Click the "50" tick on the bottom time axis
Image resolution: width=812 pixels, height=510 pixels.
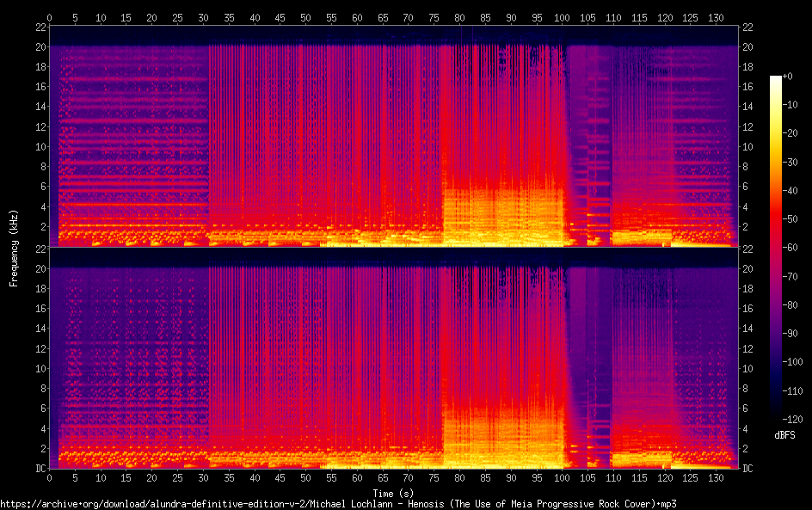(x=305, y=478)
